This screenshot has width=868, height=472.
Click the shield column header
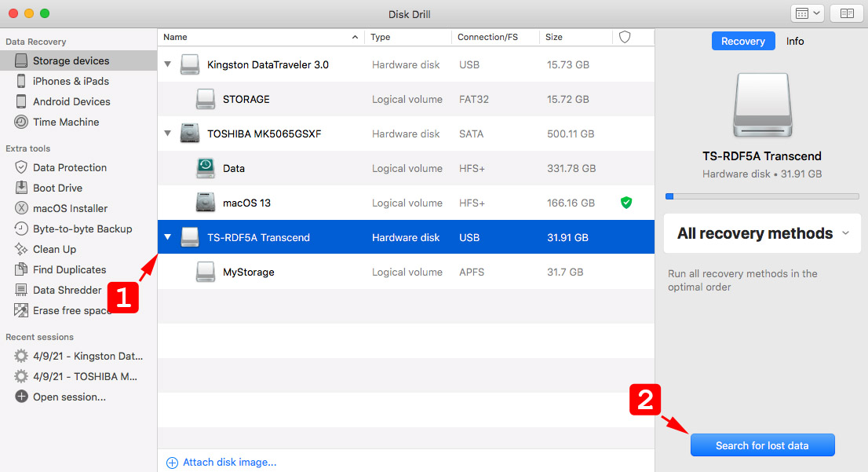point(625,37)
